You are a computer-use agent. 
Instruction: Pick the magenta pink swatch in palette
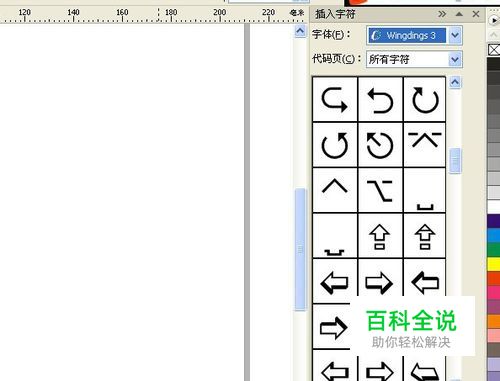coord(494,293)
